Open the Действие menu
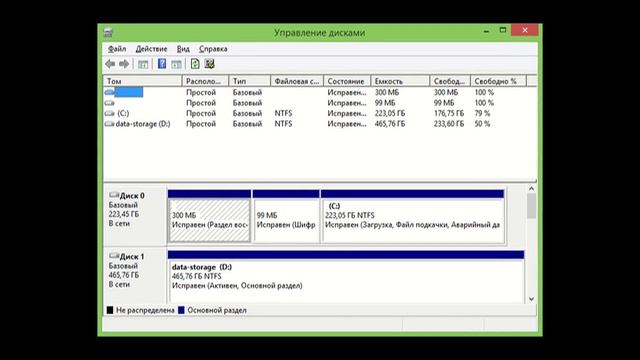640x360 pixels. 151,49
